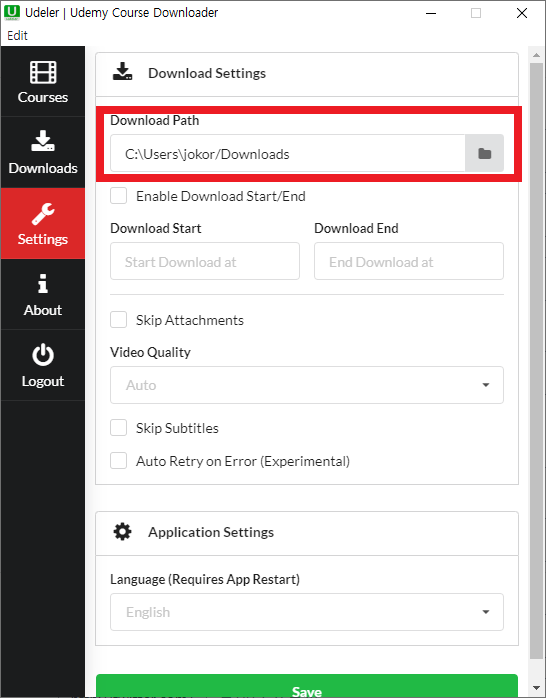
Task: Close the Udeler window
Action: (522, 13)
